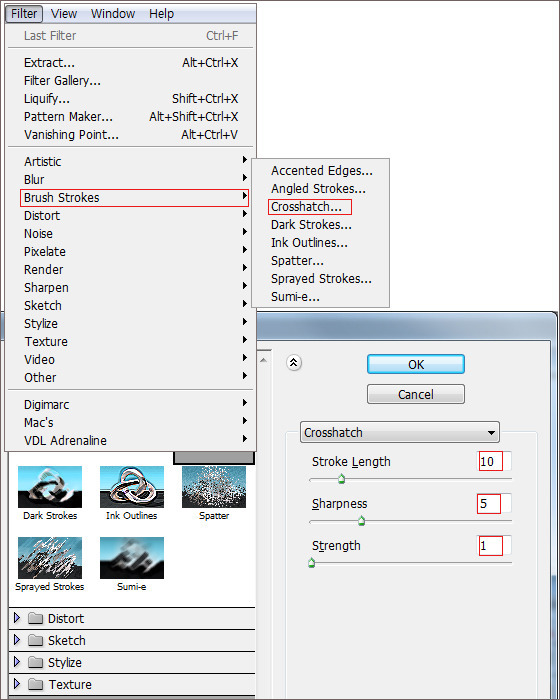Open the Crosshatch filter dropdown
This screenshot has height=700, width=560.
click(x=400, y=432)
